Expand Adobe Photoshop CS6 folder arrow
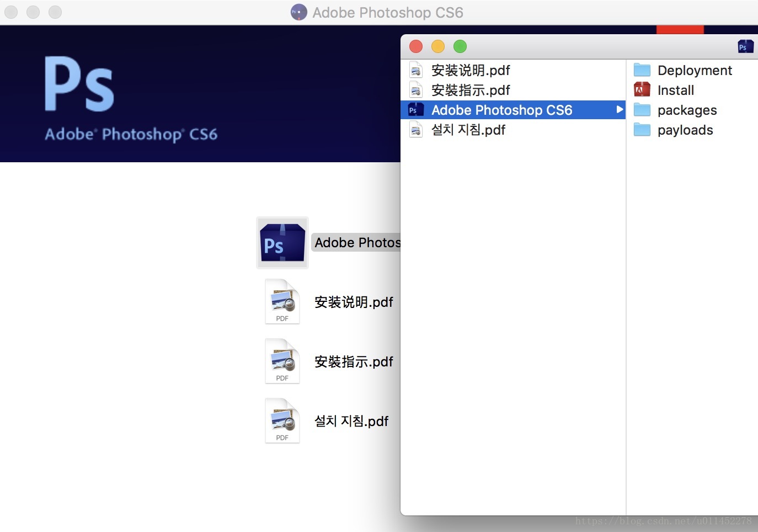758x532 pixels. tap(620, 110)
